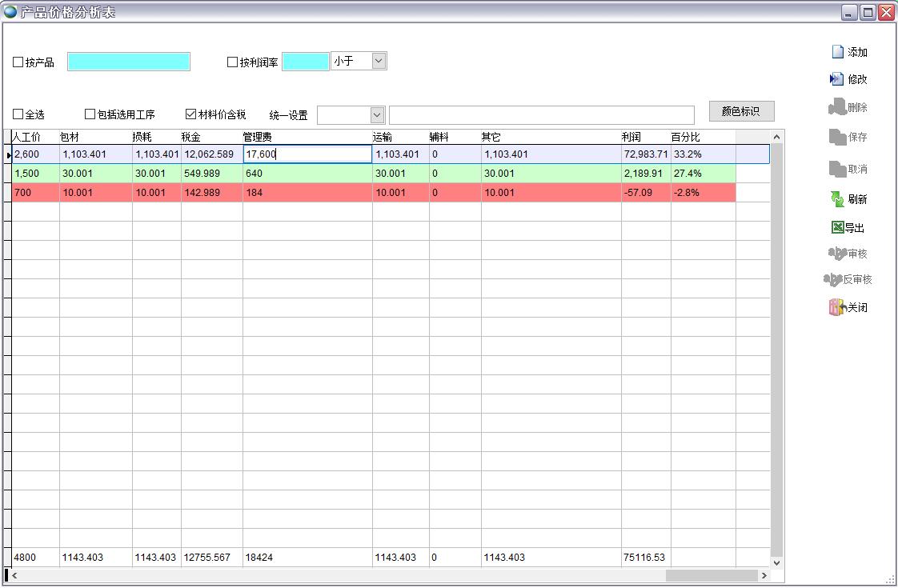Click the 关闭 (Close) door icon
Screen dimensions: 898x588
tap(837, 307)
